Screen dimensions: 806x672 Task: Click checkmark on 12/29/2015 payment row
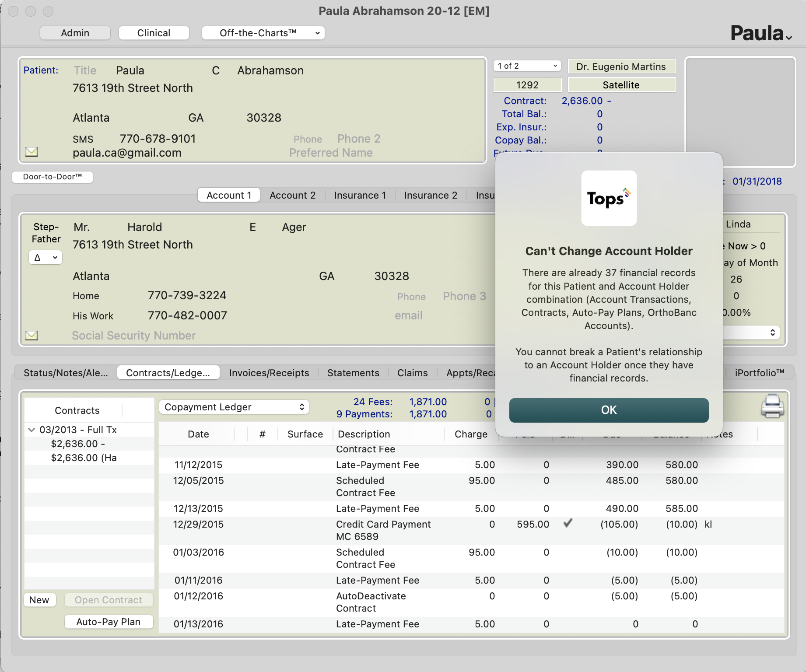pos(568,523)
